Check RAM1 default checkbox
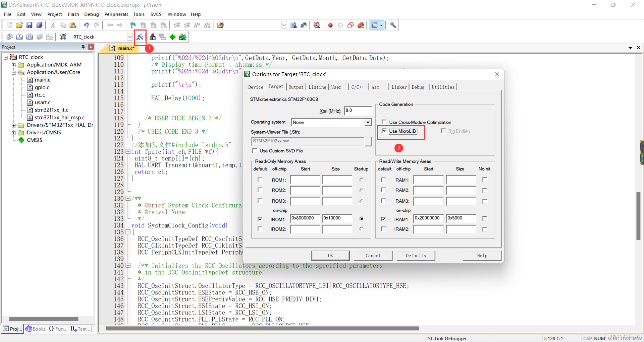Viewport: 644px width, 342px height. pyautogui.click(x=383, y=180)
